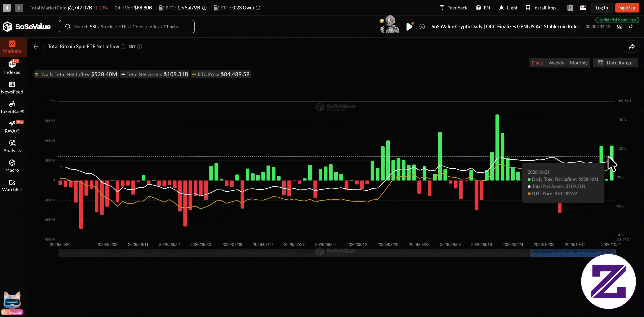Rewind podcast 10 seconds
This screenshot has width=644, height=317.
click(422, 27)
